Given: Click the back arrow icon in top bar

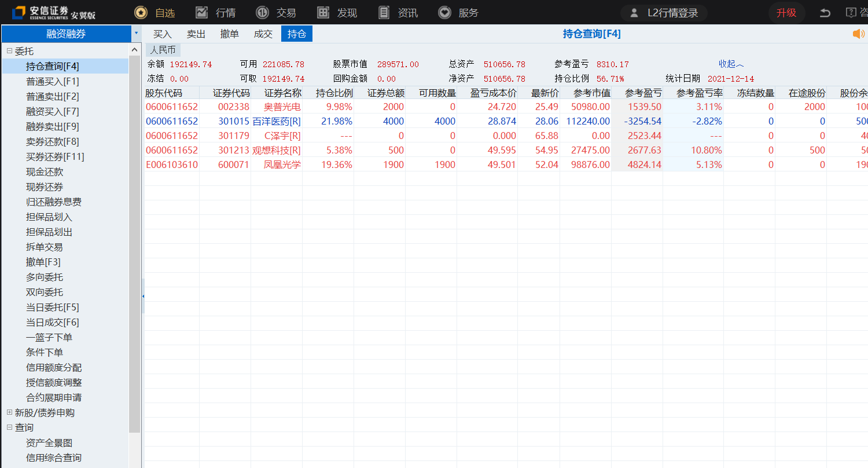Looking at the screenshot, I should 825,13.
